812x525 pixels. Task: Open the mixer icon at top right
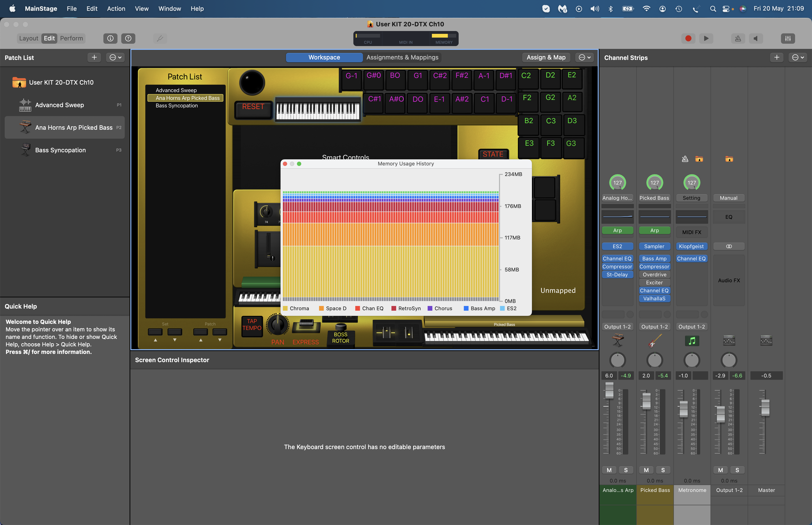(x=788, y=39)
